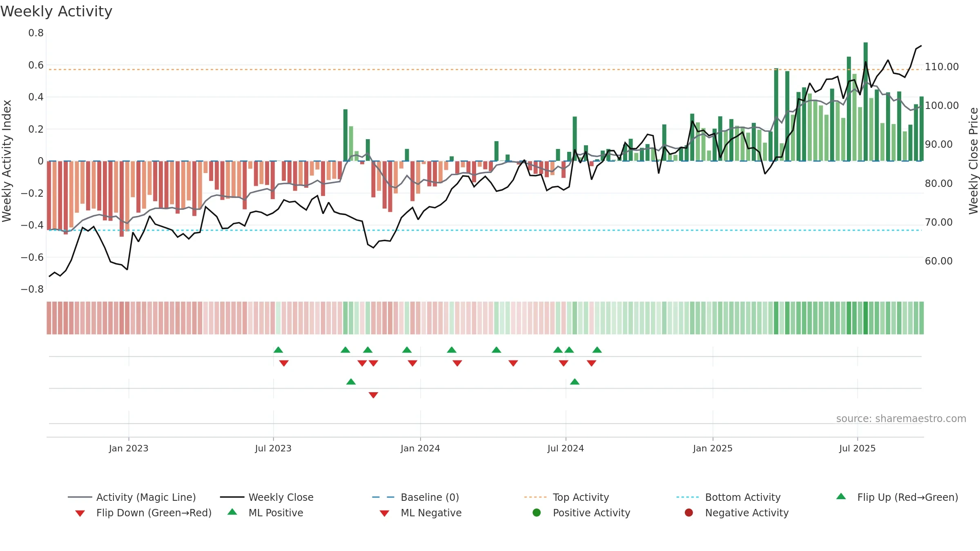Screen dimensions: 980x551
Task: Toggle the ML Negative legend entry
Action: click(x=420, y=513)
